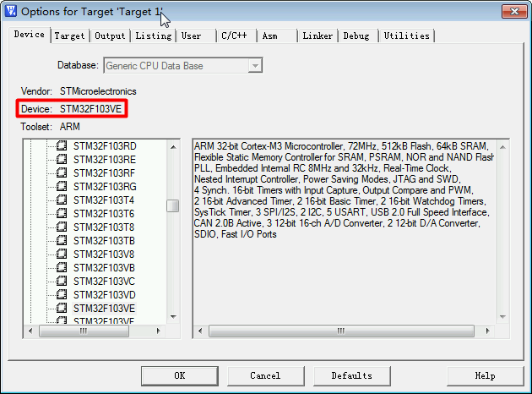Click the chip icon beside STM32F103TB

pos(62,240)
